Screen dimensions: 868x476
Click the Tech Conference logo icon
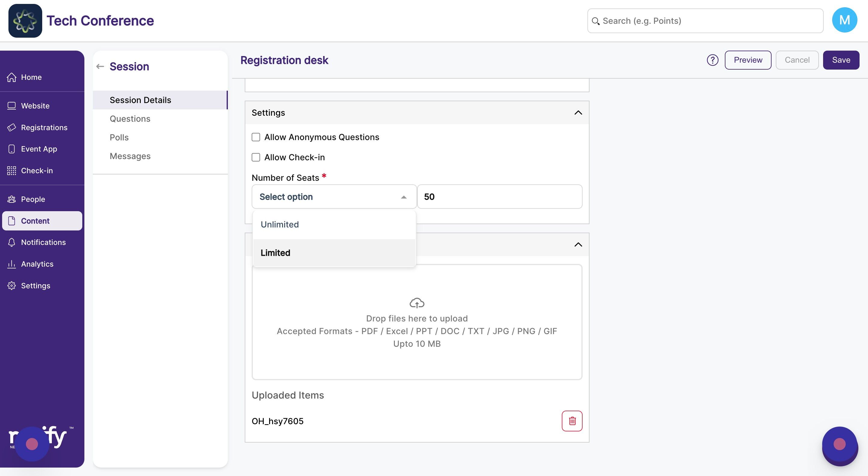25,20
